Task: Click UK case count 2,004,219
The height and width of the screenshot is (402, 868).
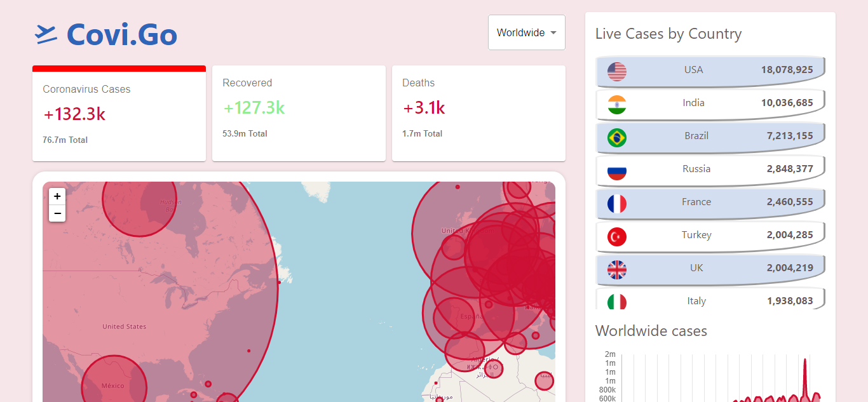Action: click(790, 267)
